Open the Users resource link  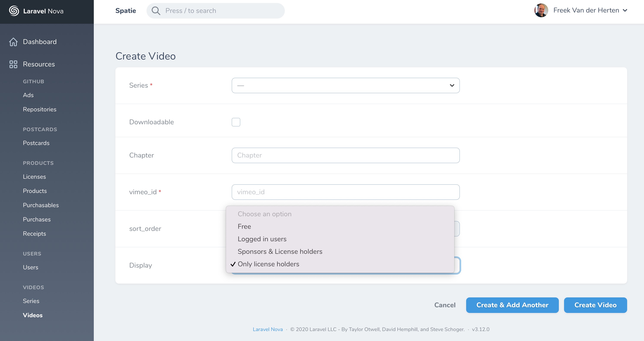30,267
